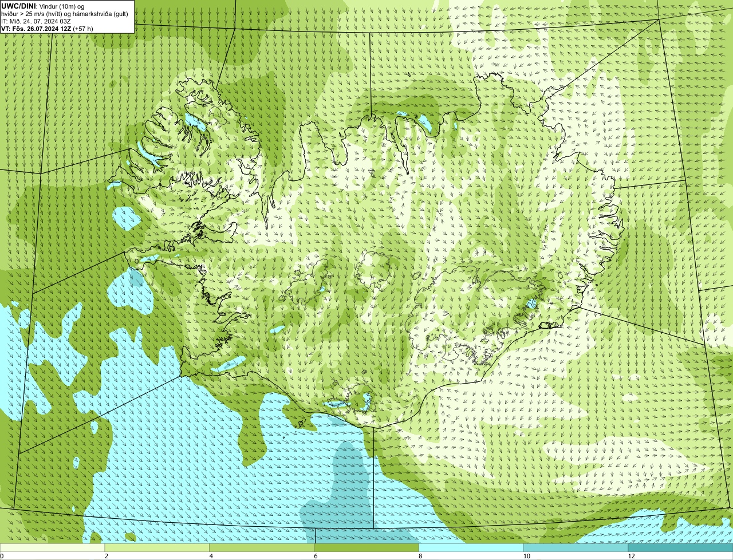Click the 'UWC/DINI: Vindur (10m) og' title line
The width and height of the screenshot is (733, 560).
coord(42,6)
